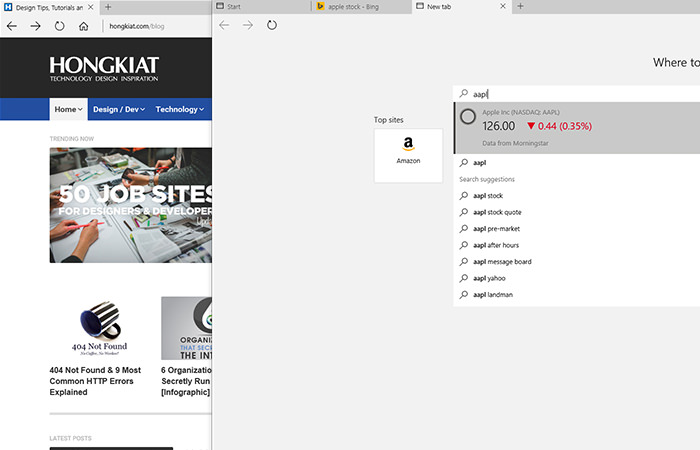Open 6 Organizations infographic article link

click(186, 381)
